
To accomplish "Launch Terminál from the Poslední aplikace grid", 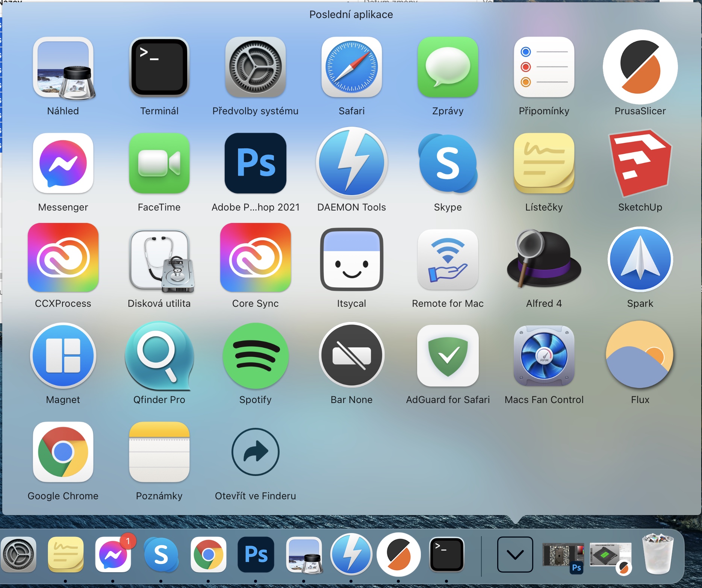I will pos(159,68).
